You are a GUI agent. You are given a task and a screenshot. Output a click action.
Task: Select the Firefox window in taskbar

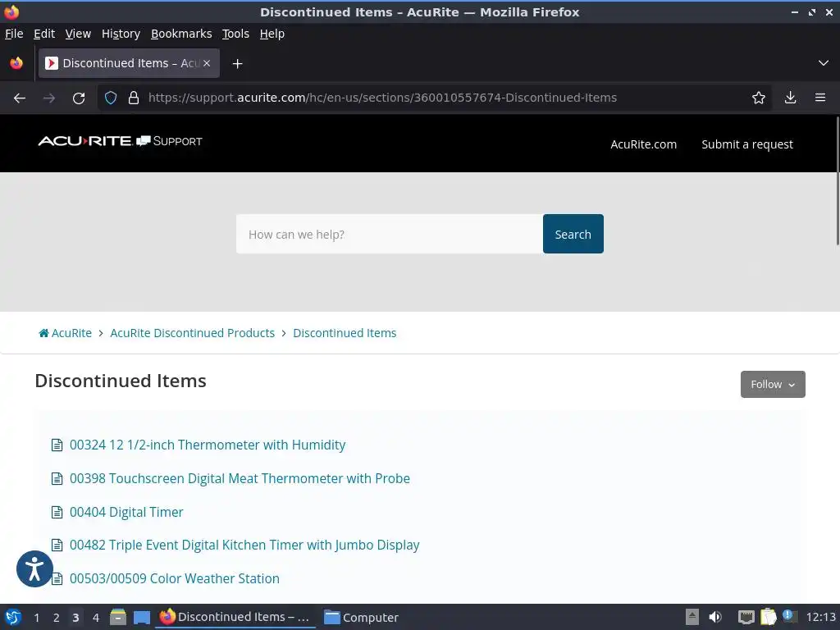pyautogui.click(x=235, y=617)
